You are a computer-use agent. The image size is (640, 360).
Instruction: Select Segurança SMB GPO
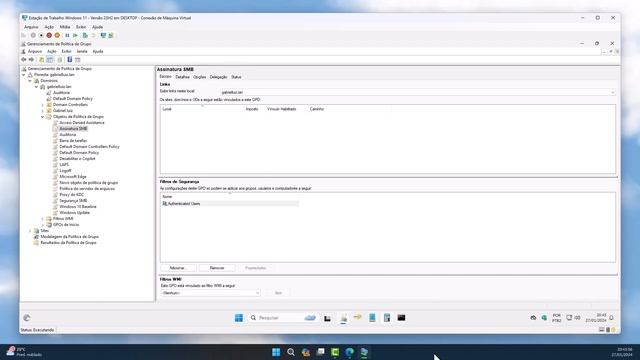(73, 201)
